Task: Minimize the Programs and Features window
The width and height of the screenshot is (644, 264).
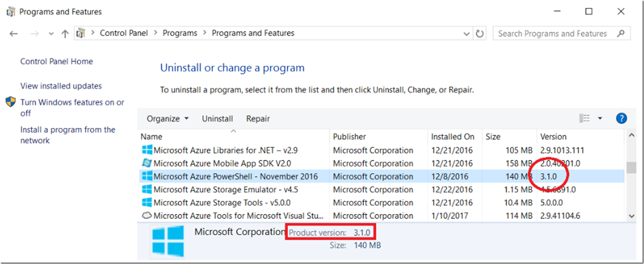Action: point(557,11)
